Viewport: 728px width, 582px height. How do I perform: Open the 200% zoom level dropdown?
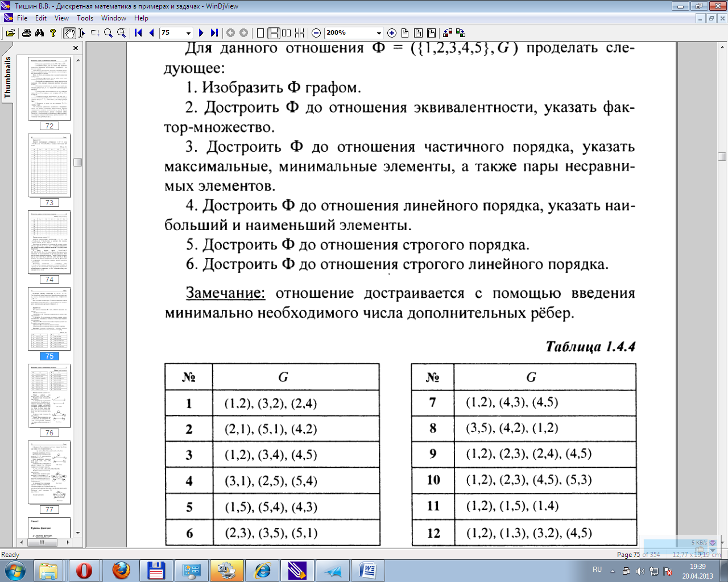coord(379,33)
